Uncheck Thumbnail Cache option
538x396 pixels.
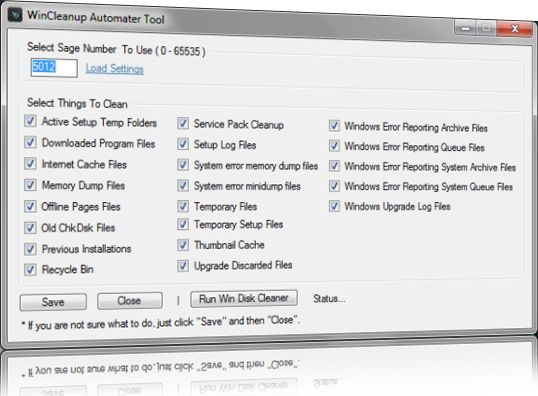[183, 245]
